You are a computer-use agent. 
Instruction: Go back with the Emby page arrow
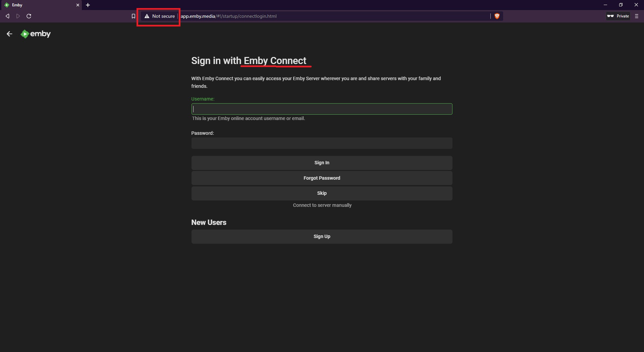pyautogui.click(x=9, y=34)
